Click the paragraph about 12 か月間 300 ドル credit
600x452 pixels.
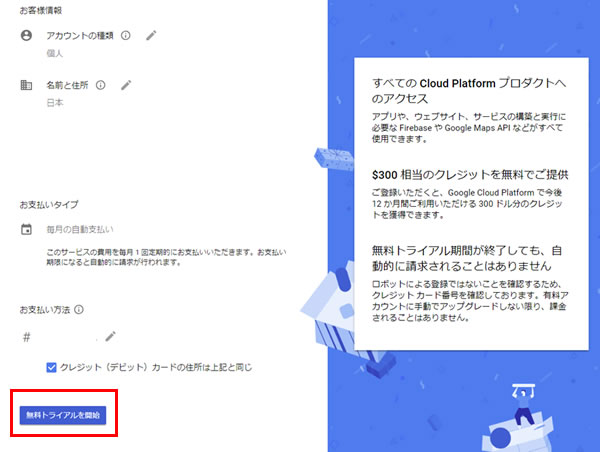(467, 204)
